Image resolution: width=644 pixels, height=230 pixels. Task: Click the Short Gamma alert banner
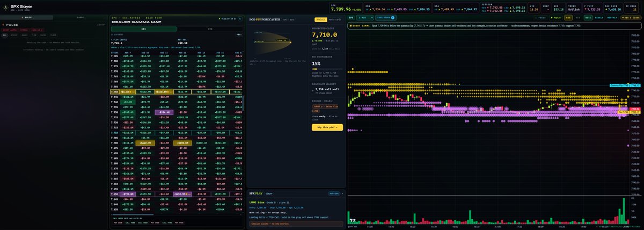tap(494, 26)
